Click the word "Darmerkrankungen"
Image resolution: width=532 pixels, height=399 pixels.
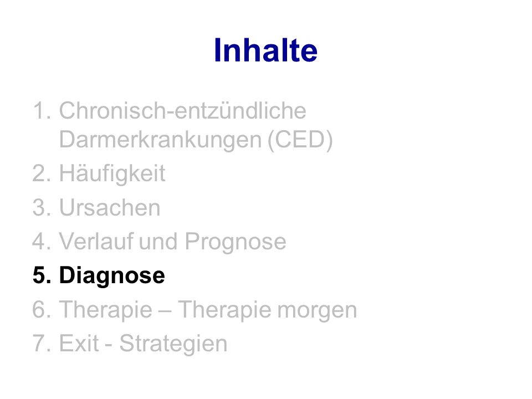(x=161, y=140)
